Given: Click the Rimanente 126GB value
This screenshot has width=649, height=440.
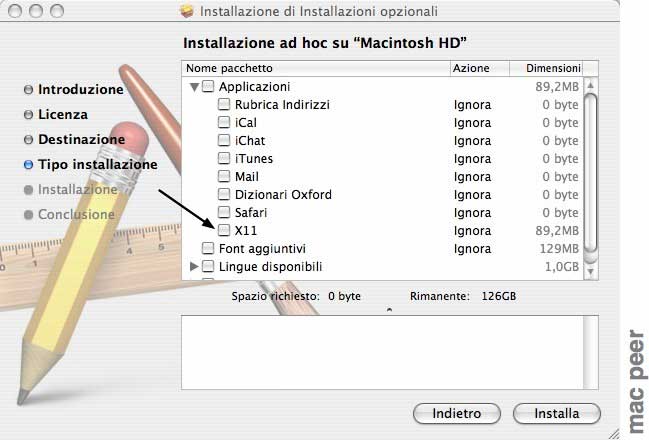Looking at the screenshot, I should click(x=499, y=296).
